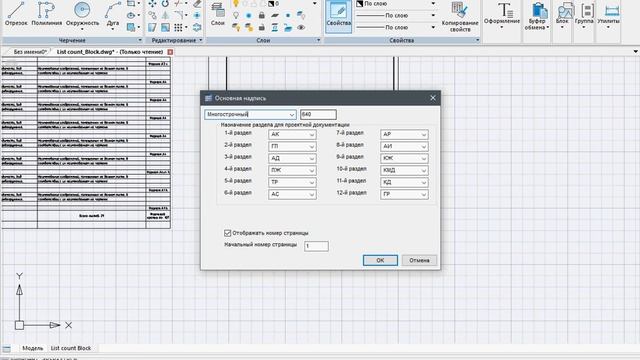Activate the Stretch tool

(x=152, y=27)
